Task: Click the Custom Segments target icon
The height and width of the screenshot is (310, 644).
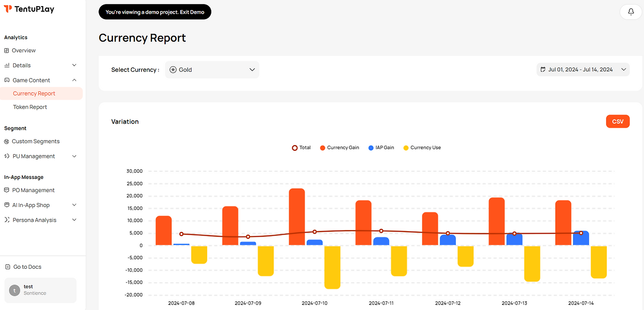Action: (x=7, y=142)
